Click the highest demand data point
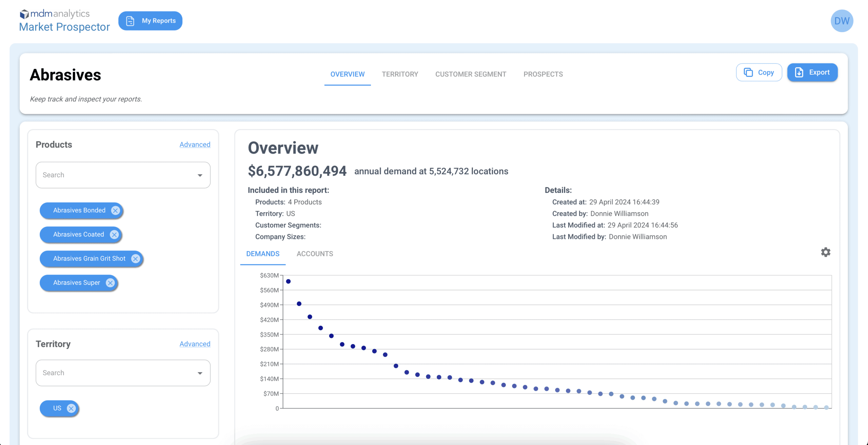868x445 pixels. click(288, 282)
